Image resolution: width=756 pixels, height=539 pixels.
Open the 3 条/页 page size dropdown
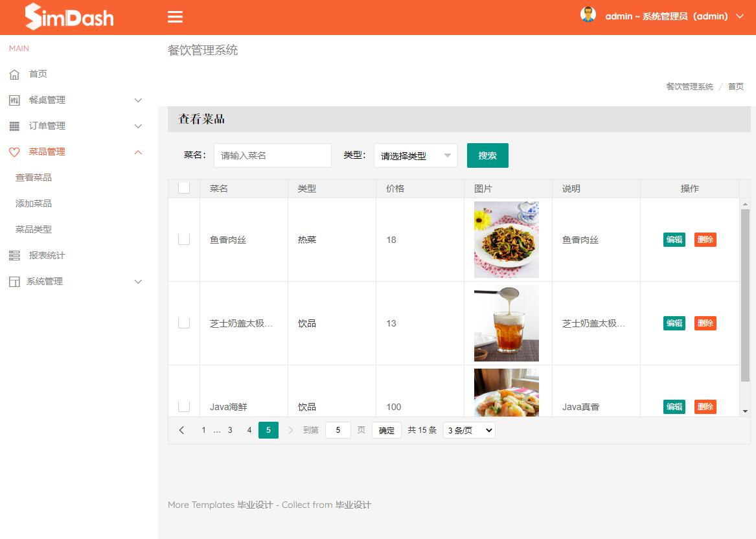468,430
